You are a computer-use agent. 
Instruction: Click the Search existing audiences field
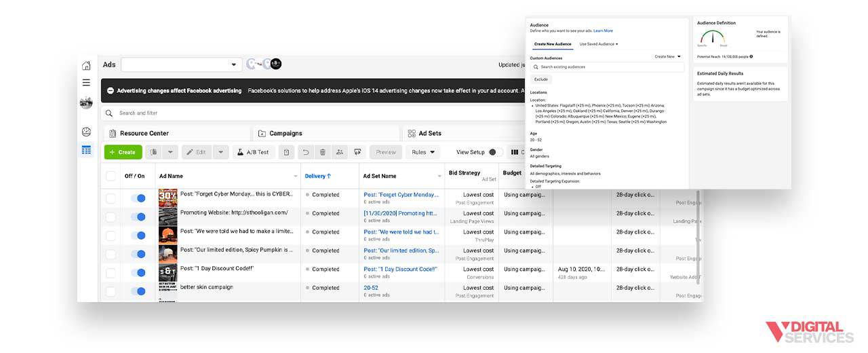(607, 67)
